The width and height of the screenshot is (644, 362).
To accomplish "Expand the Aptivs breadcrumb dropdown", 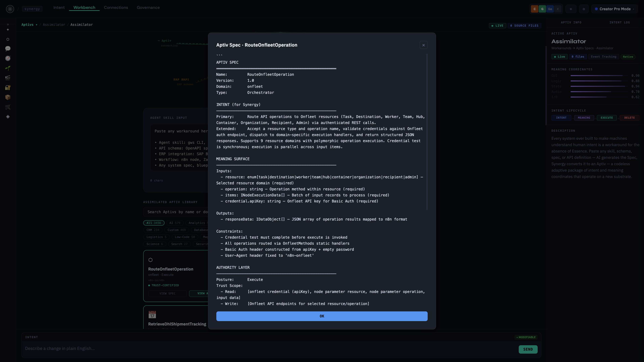I will pos(29,24).
